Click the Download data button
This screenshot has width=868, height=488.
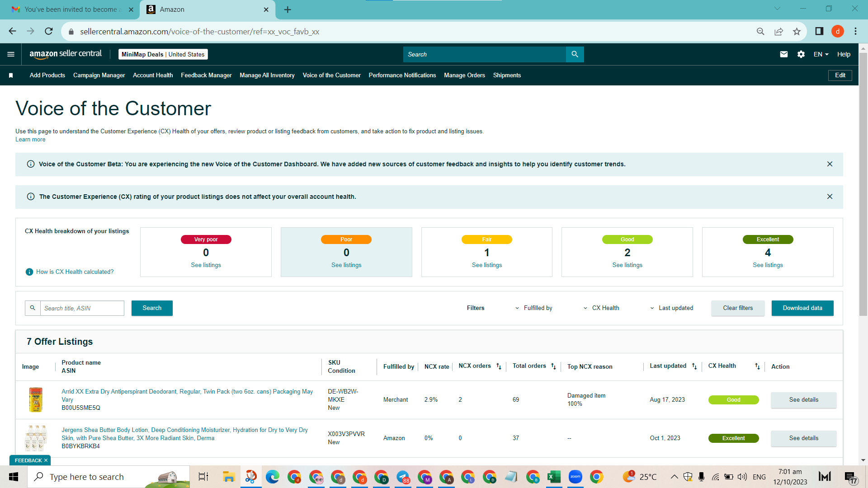pyautogui.click(x=802, y=308)
